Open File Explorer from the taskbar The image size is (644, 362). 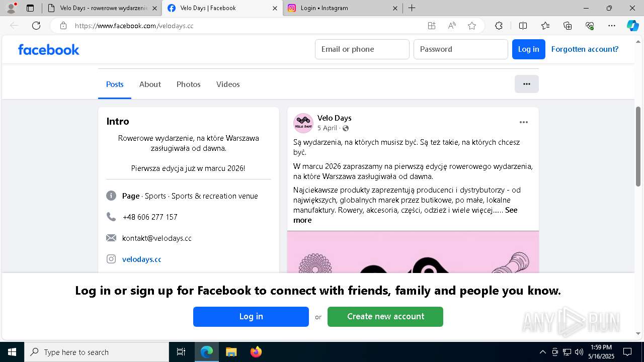tap(231, 352)
